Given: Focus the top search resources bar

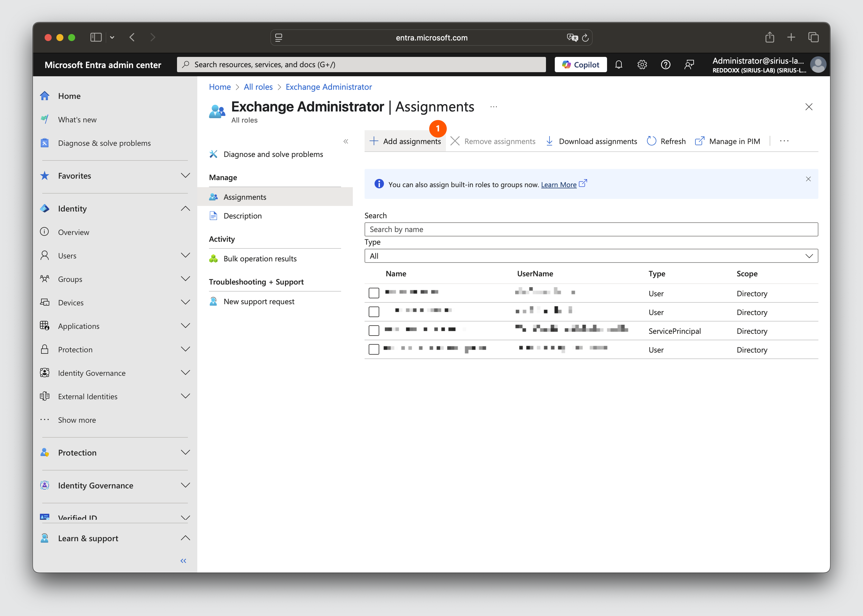Looking at the screenshot, I should pyautogui.click(x=361, y=65).
